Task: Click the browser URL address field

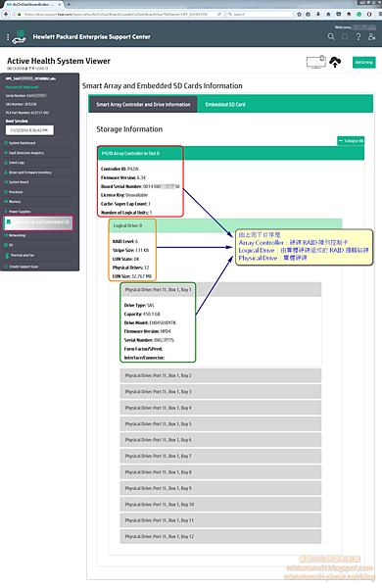Action: (117, 15)
